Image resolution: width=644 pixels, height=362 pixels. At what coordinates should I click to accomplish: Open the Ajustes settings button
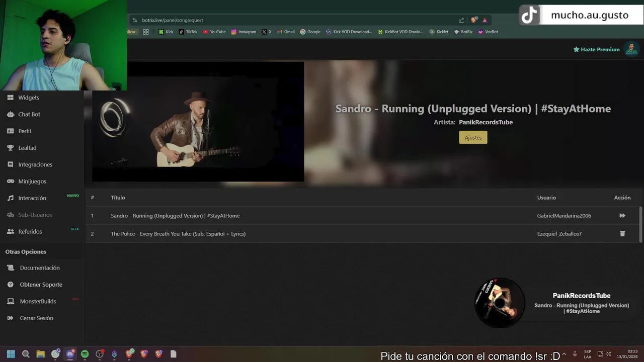click(x=473, y=137)
